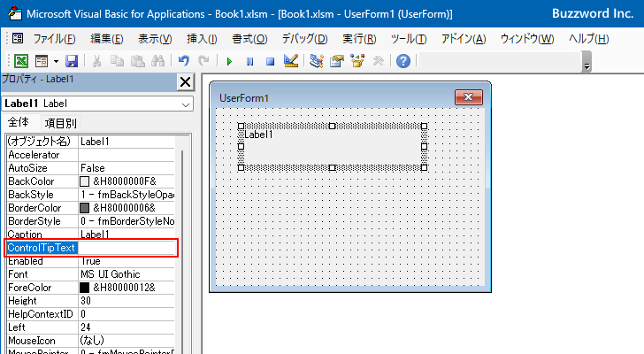This screenshot has width=644, height=354.
Task: Click the Break pause icon
Action: [249, 62]
